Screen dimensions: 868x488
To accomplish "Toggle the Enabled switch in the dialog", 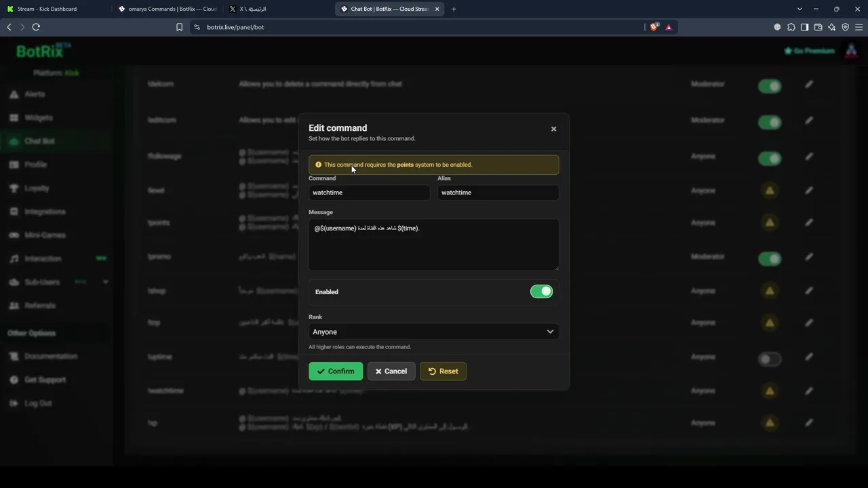I will [x=541, y=291].
